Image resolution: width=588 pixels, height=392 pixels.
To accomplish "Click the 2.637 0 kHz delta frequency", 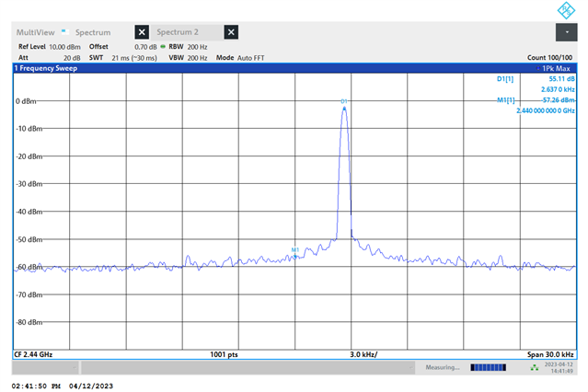I will [558, 89].
